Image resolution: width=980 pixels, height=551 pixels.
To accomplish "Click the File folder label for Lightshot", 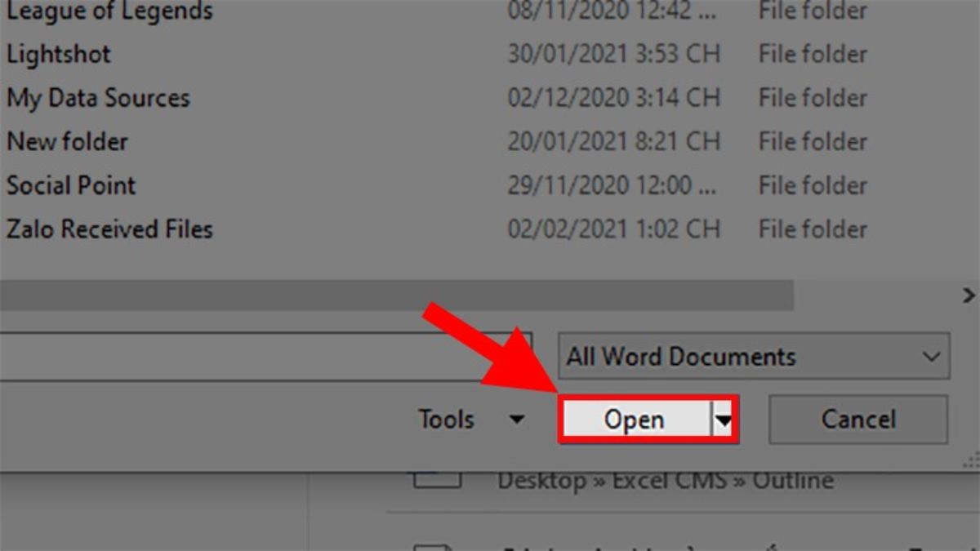I will (x=812, y=54).
